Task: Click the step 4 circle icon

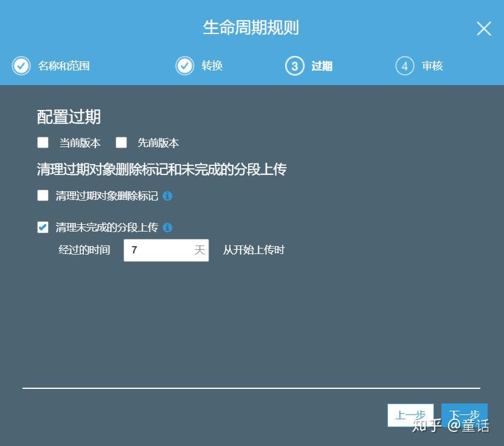Action: (x=405, y=66)
